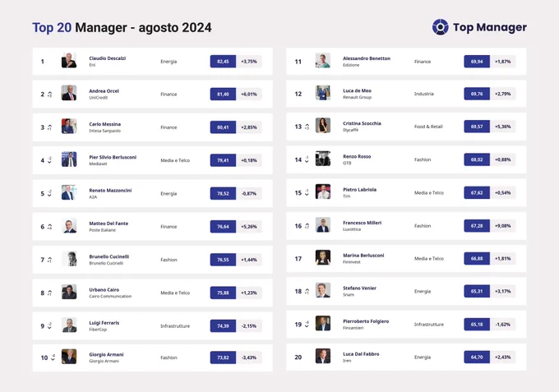Click Matteo Del Fante's photo
559x392 pixels.
[x=69, y=225]
